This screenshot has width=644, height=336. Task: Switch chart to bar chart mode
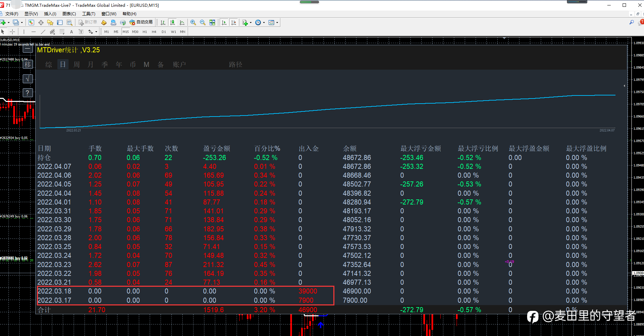(x=163, y=22)
